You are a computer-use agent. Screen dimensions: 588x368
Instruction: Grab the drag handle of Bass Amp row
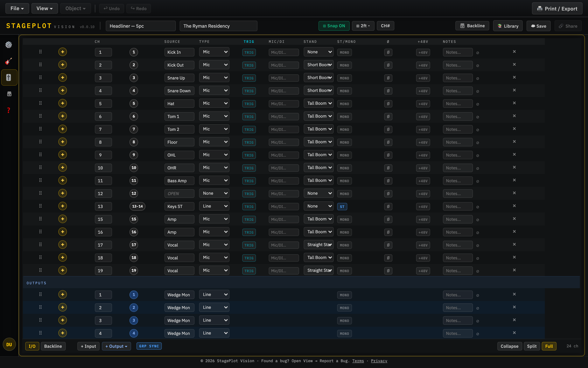pos(40,180)
